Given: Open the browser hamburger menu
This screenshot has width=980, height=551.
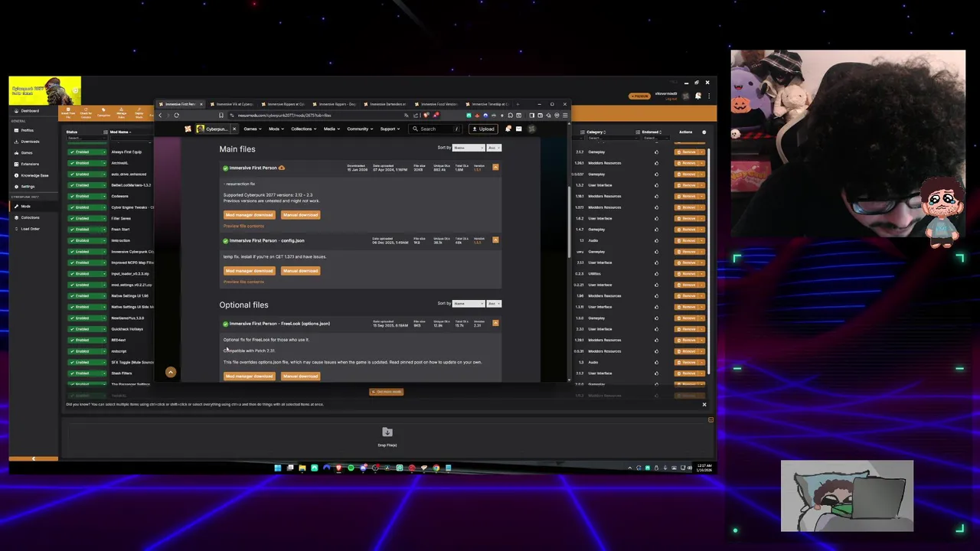Looking at the screenshot, I should pos(565,116).
